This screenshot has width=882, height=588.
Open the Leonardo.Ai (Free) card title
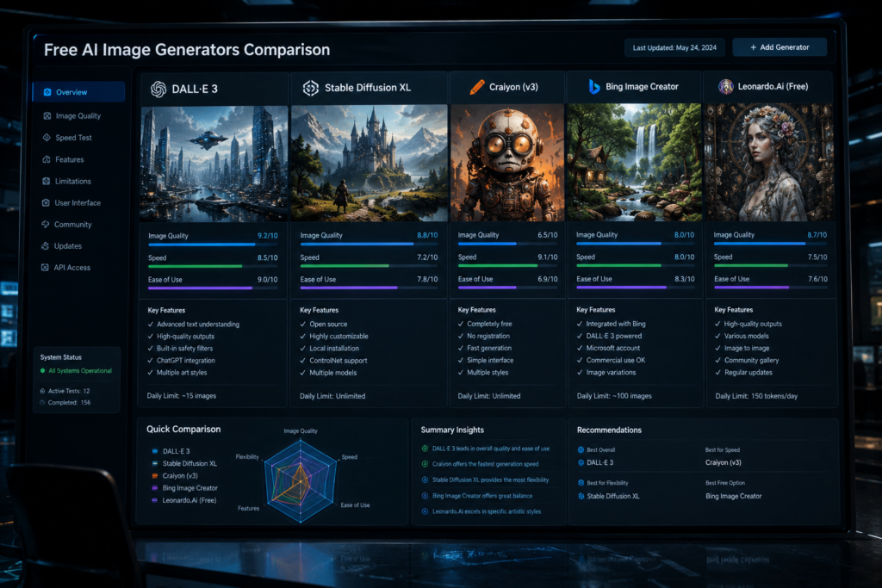click(773, 87)
